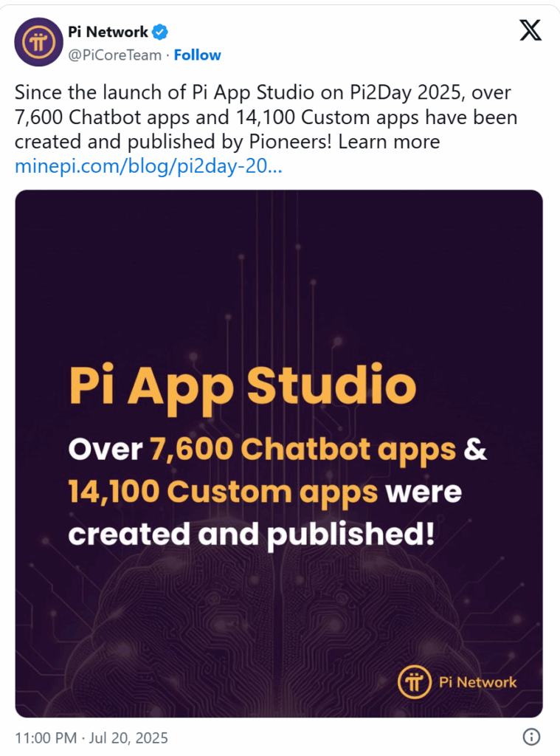Open the X logo in the corner
Viewport: 560px width, 756px height.
tap(530, 31)
